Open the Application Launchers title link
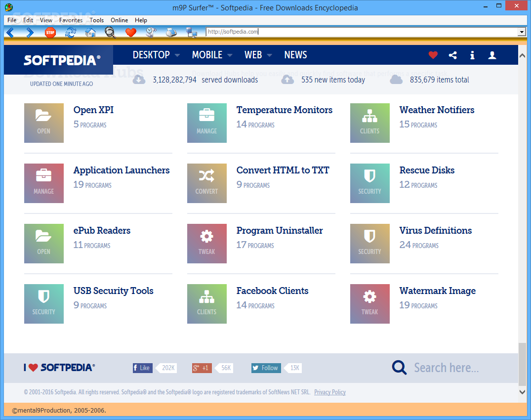 coord(122,170)
